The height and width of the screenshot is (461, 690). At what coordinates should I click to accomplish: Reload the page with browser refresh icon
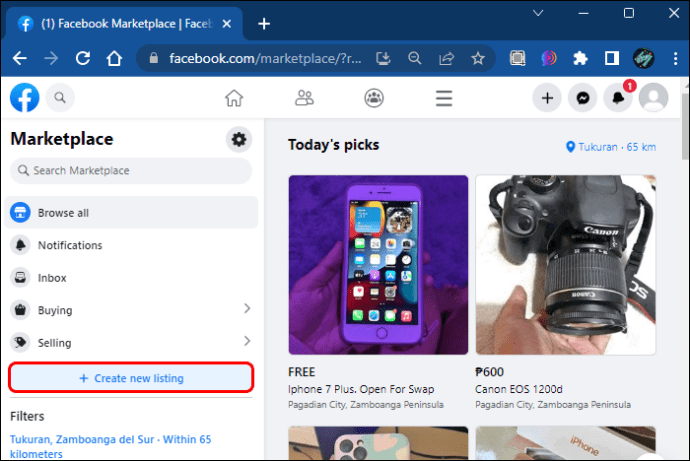coord(83,58)
